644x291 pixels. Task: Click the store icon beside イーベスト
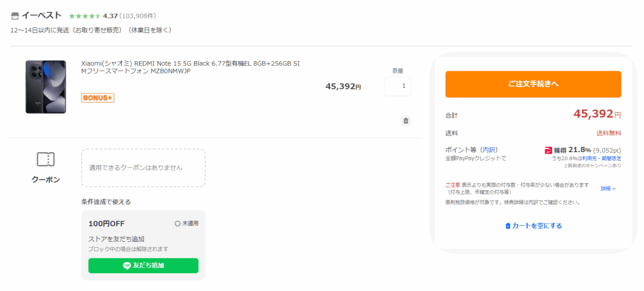(x=15, y=16)
